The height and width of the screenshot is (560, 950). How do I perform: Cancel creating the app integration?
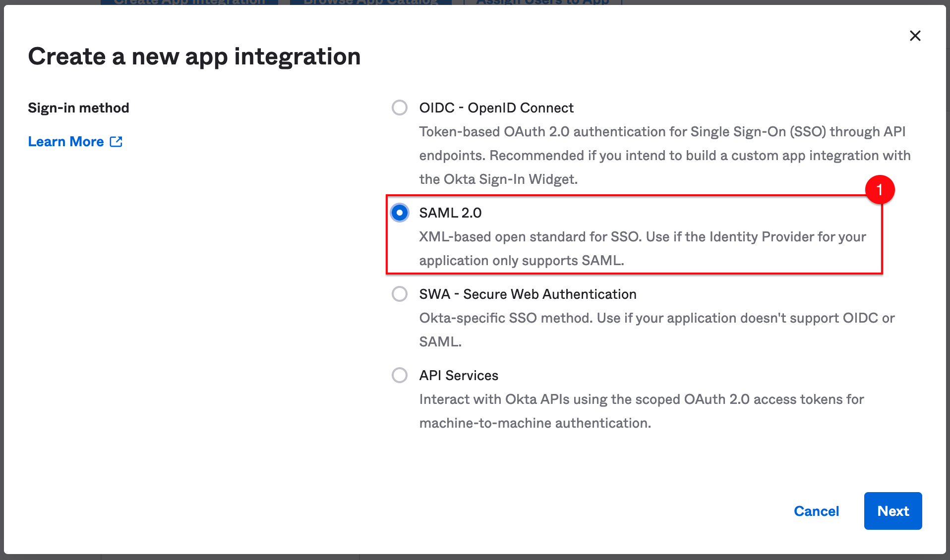(x=816, y=511)
